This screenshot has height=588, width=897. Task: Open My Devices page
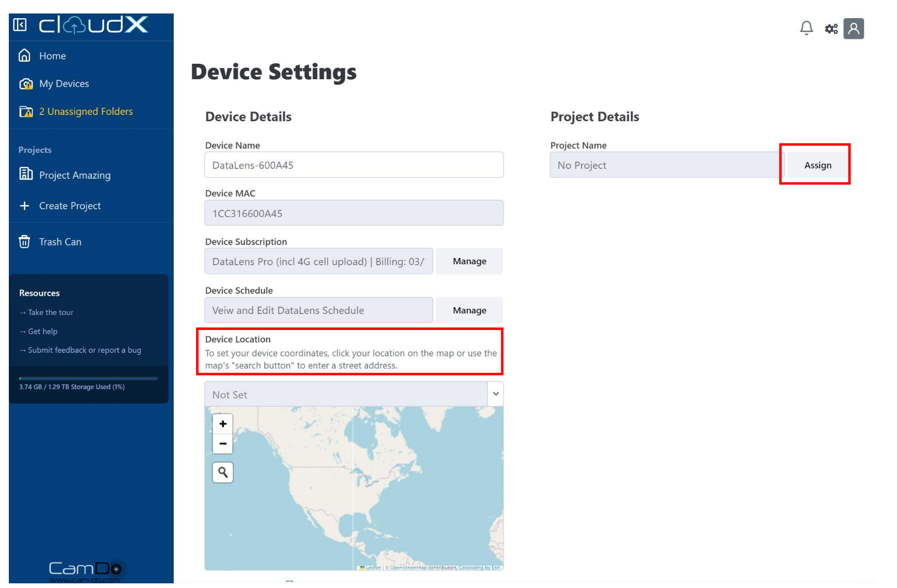[64, 84]
